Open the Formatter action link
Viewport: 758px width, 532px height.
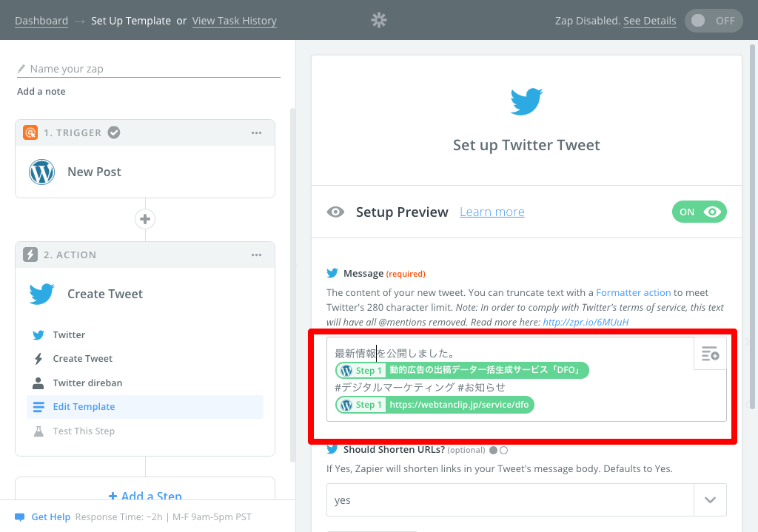coord(634,292)
